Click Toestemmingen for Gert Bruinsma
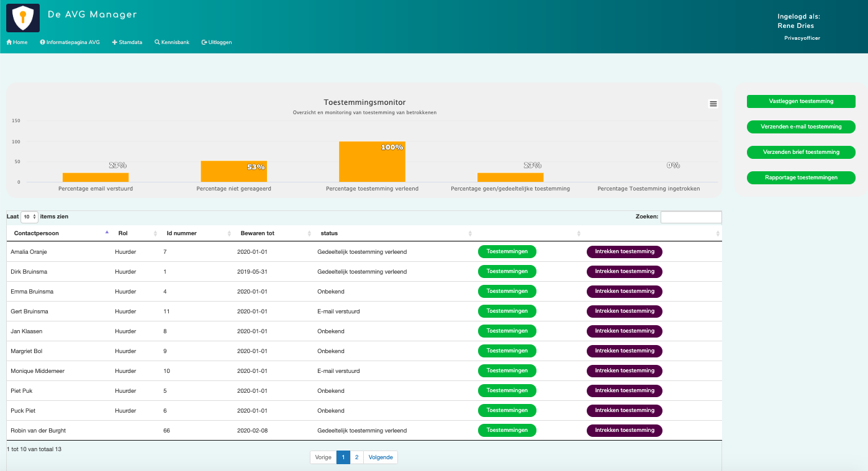This screenshot has width=868, height=471. click(507, 311)
